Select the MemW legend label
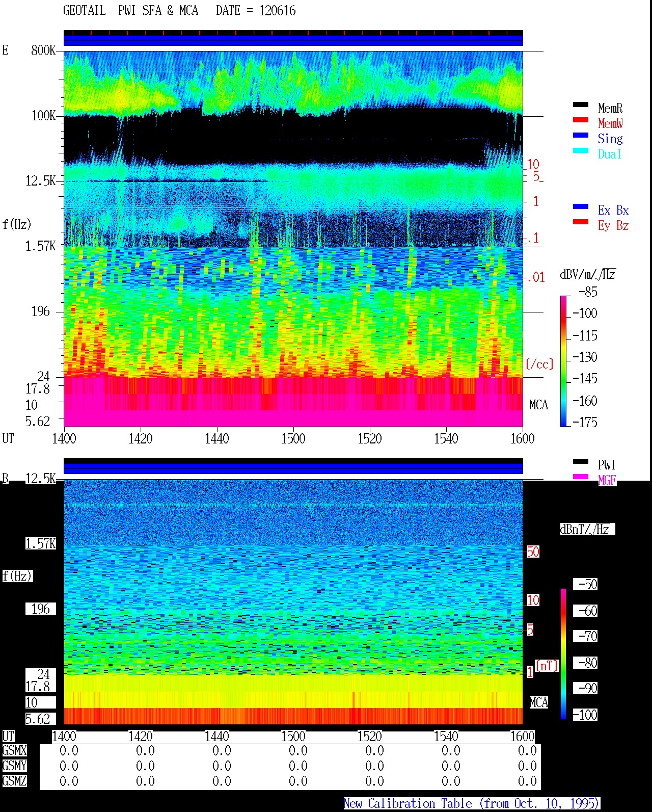The image size is (652, 812). 610,123
